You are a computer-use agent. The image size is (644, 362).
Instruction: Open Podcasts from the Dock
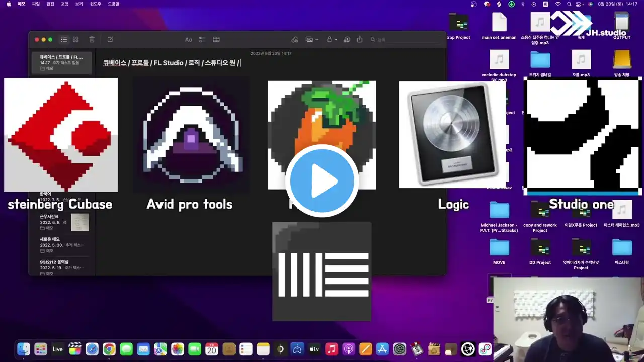(x=348, y=349)
